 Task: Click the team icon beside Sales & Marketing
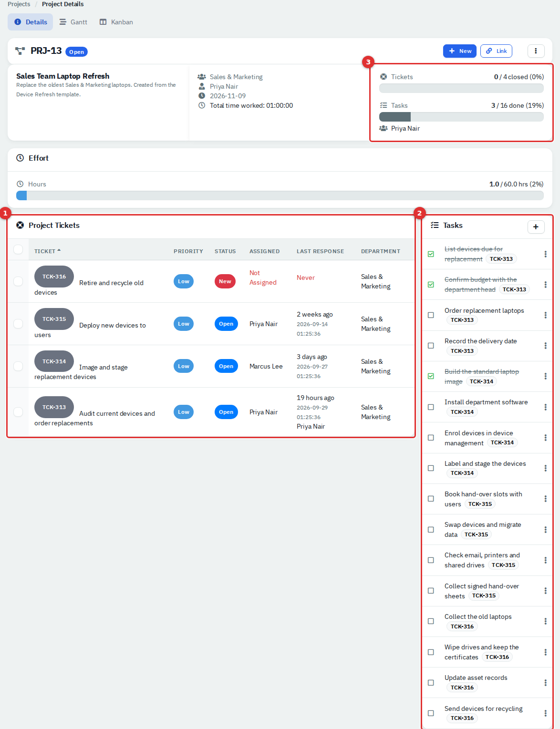(x=202, y=77)
